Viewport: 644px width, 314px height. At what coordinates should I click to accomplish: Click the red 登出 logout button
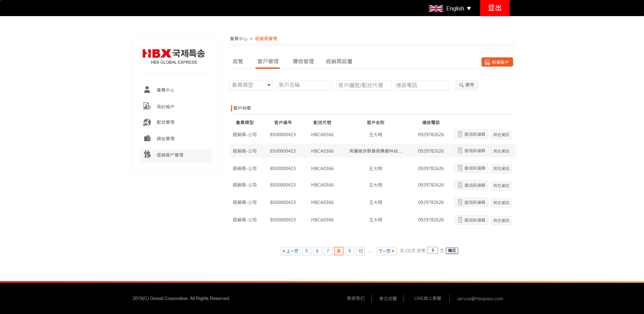(x=494, y=8)
